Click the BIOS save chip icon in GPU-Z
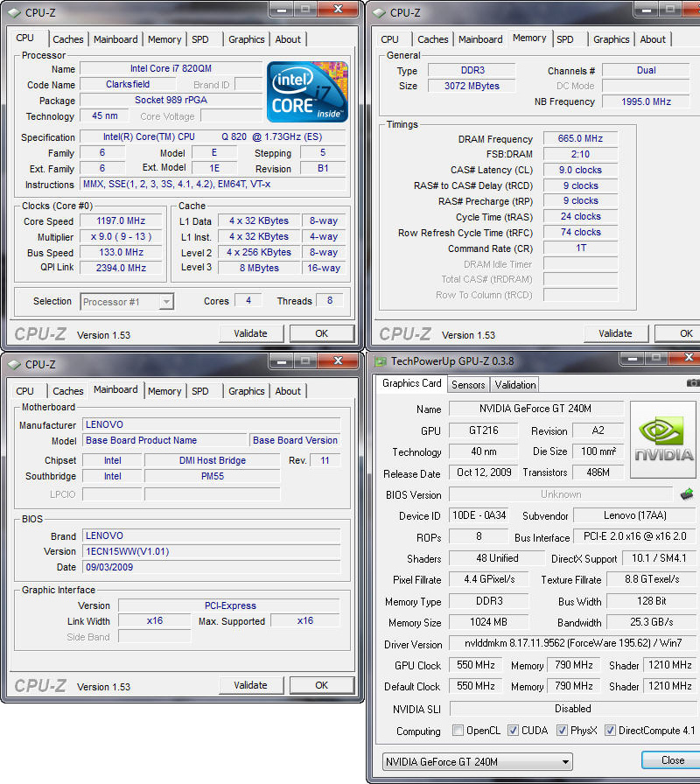 [687, 494]
